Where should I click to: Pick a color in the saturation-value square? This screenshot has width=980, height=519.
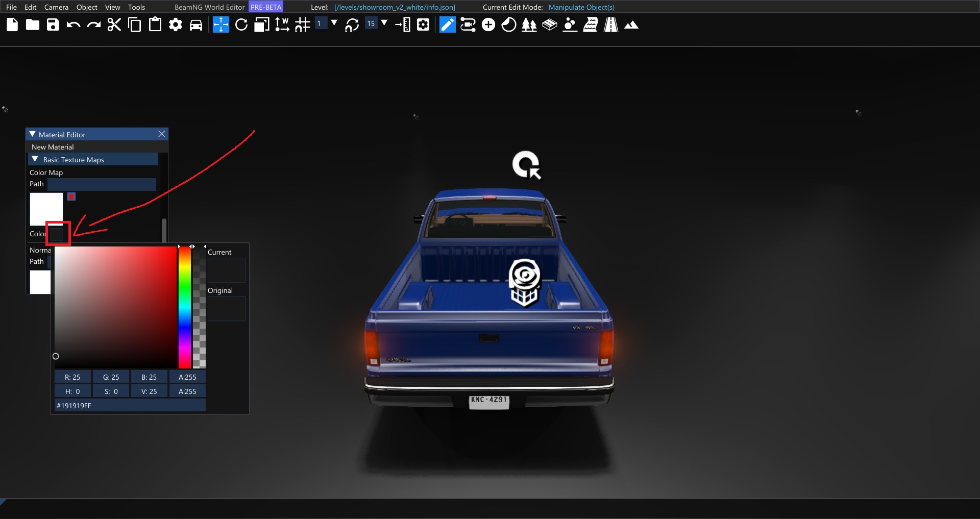(115, 307)
